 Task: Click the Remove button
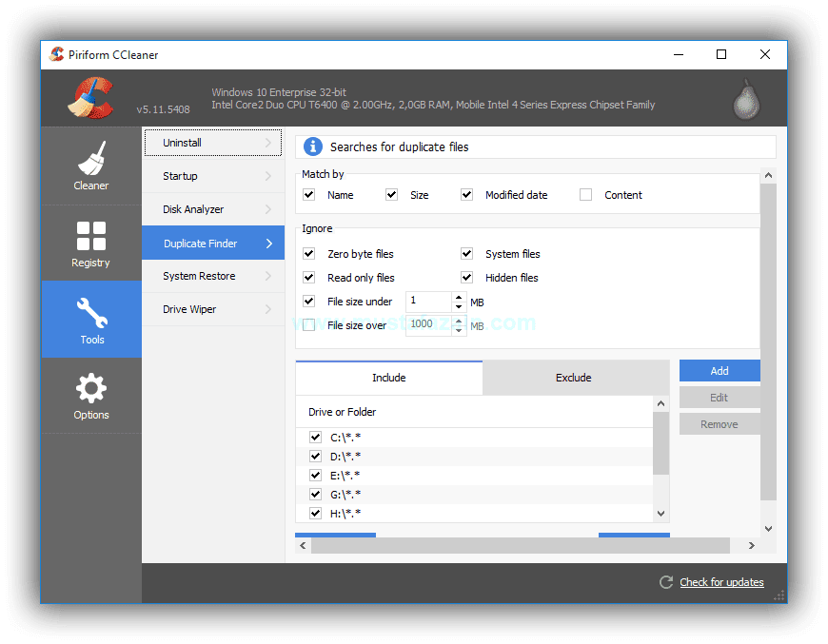[720, 424]
